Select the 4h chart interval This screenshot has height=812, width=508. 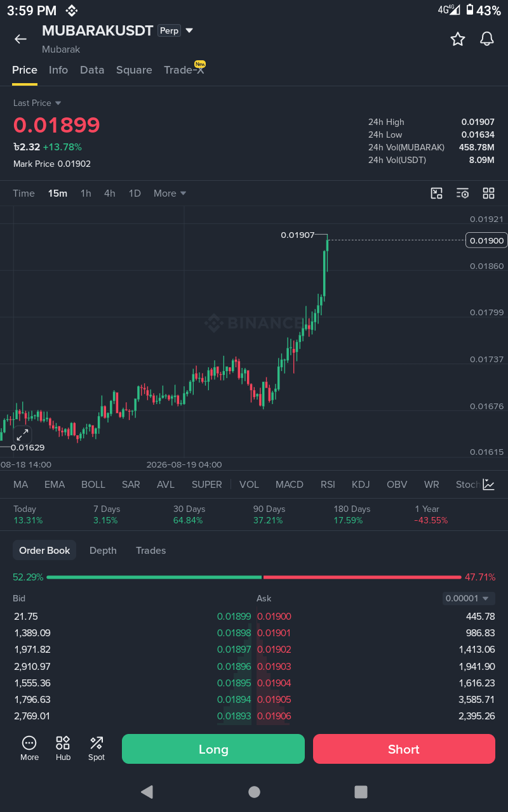(110, 193)
